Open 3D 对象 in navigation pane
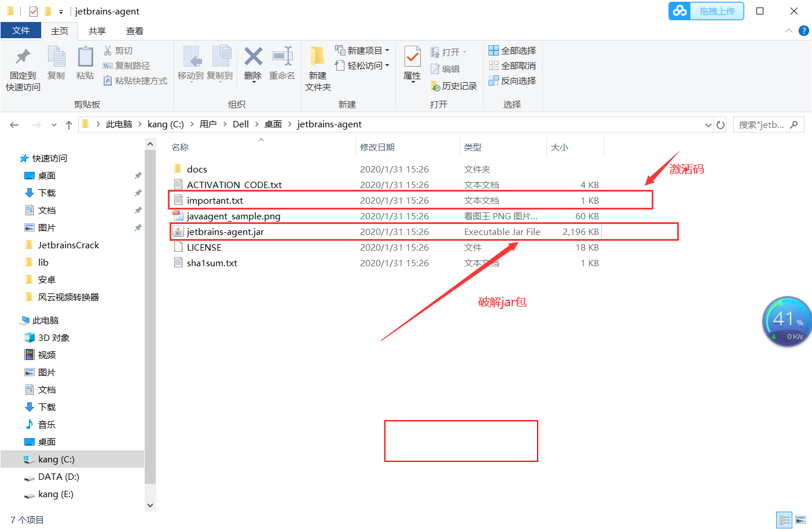 53,338
